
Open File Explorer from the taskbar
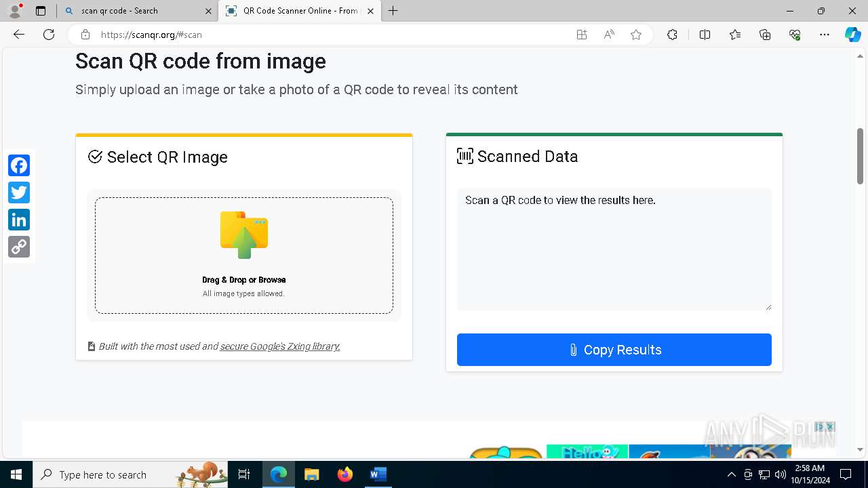(x=312, y=474)
